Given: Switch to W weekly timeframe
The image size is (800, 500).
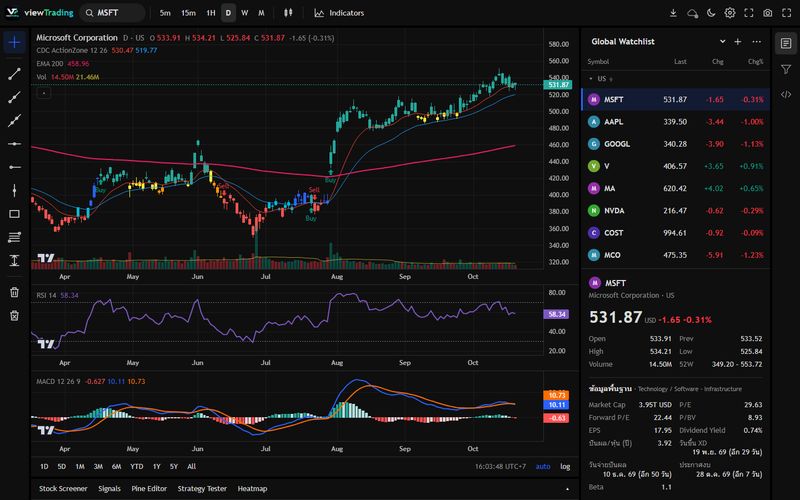Looking at the screenshot, I should click(x=245, y=13).
